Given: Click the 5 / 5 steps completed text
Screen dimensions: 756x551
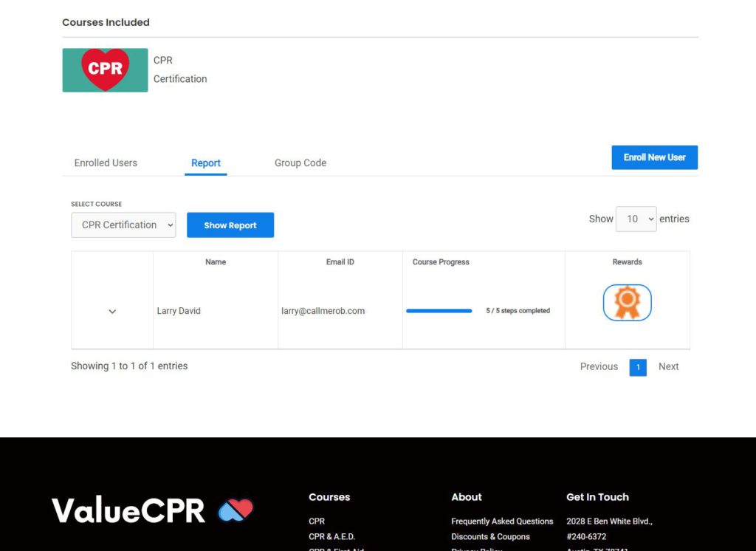Looking at the screenshot, I should tap(518, 311).
